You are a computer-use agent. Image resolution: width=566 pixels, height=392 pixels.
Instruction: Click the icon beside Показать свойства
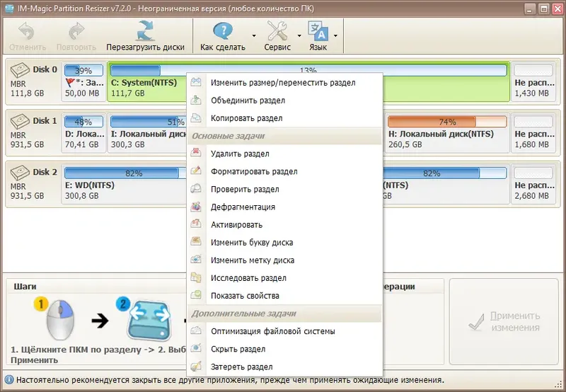(196, 295)
